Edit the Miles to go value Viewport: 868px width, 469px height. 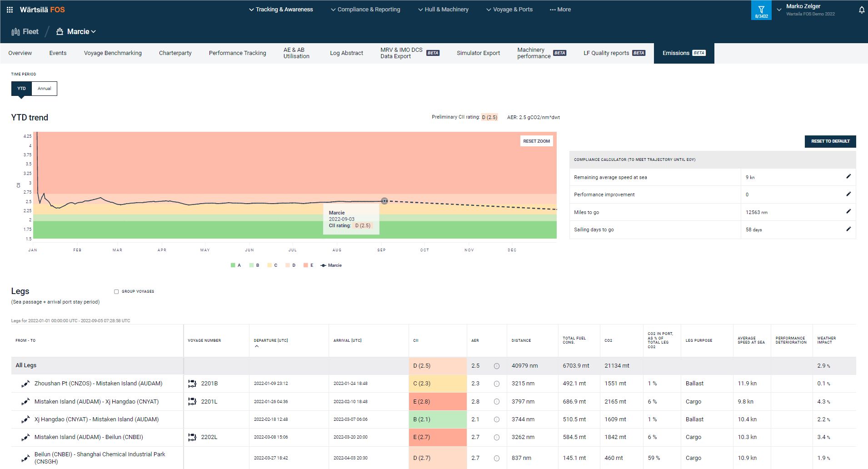pos(848,212)
